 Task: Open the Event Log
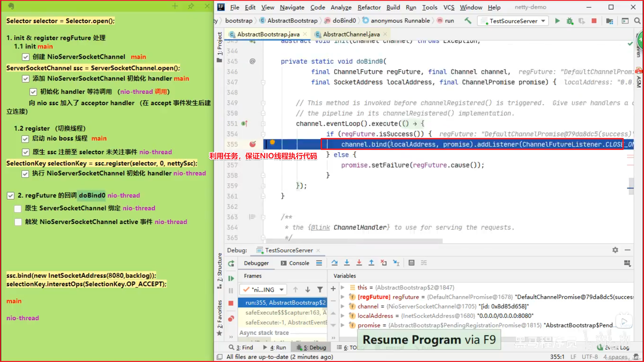613,348
